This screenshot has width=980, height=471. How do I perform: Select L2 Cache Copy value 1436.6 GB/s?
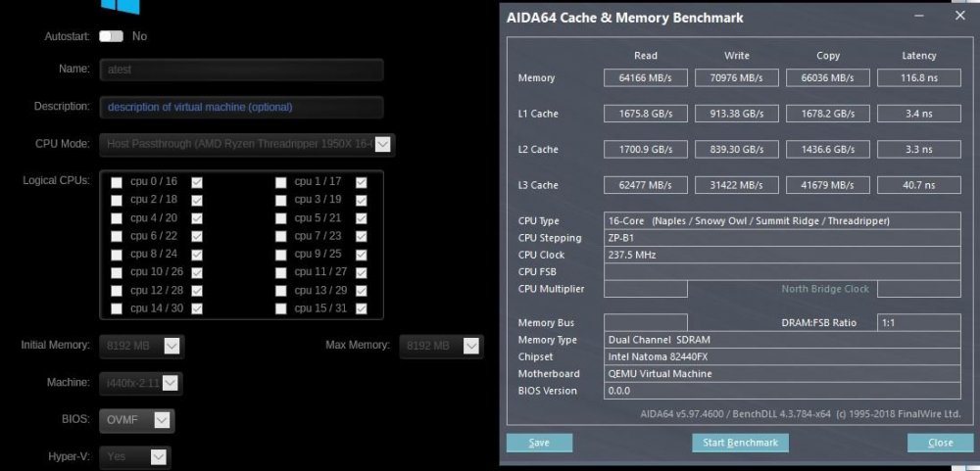click(x=828, y=149)
